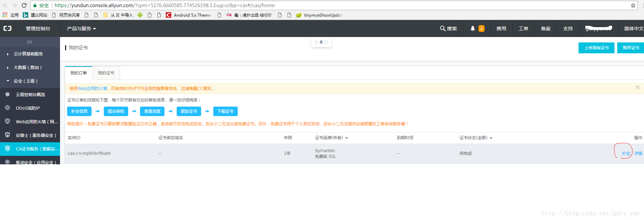
Task: Click the 下载证书 step button
Action: pos(226,111)
